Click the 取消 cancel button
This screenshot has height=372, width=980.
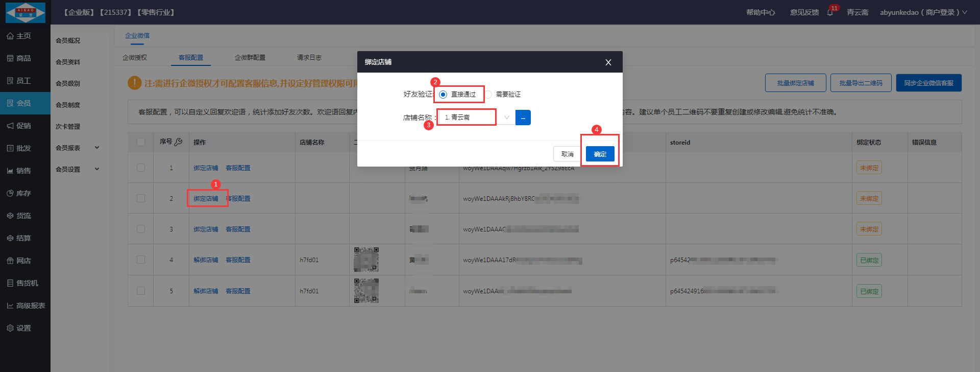568,154
